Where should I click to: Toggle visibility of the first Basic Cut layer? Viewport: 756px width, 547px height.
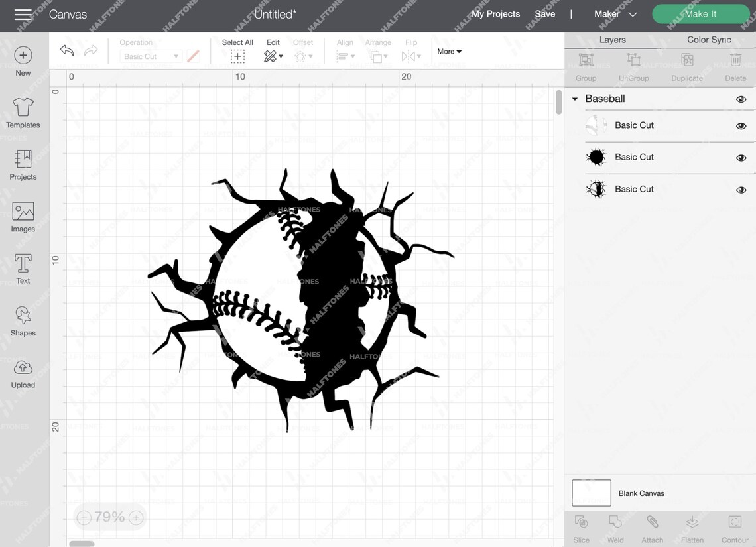click(741, 125)
